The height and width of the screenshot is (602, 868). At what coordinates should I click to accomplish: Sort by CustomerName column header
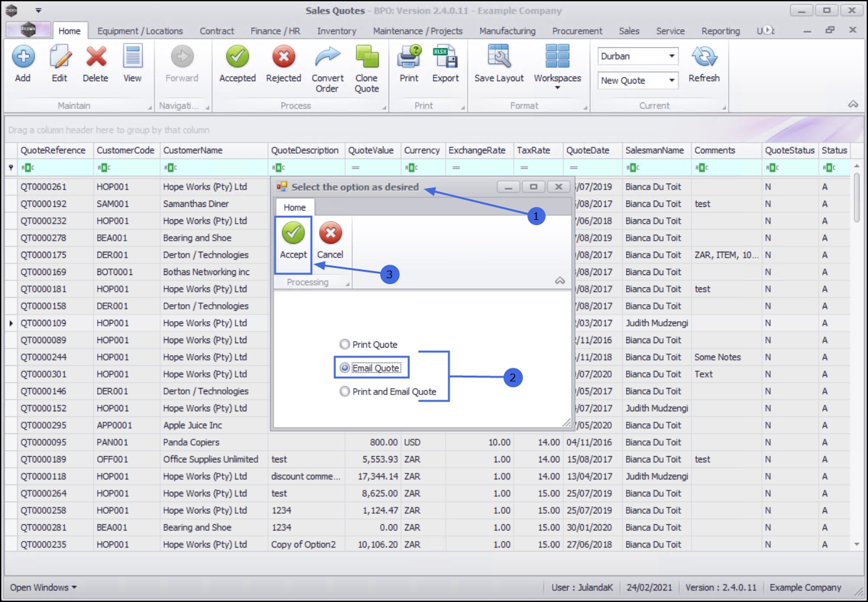coord(214,150)
